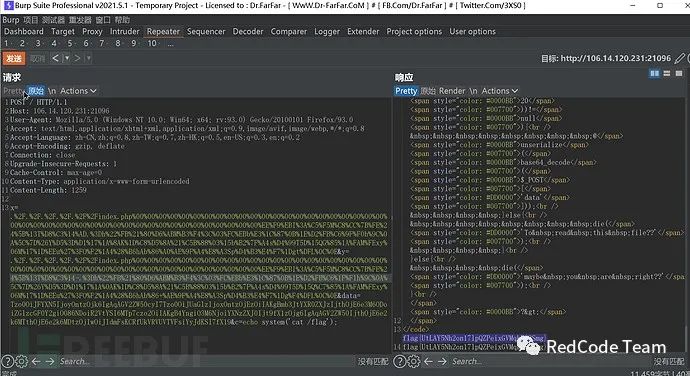
Task: Click the target URL http://106.14.120.231:21096
Action: (x=616, y=58)
